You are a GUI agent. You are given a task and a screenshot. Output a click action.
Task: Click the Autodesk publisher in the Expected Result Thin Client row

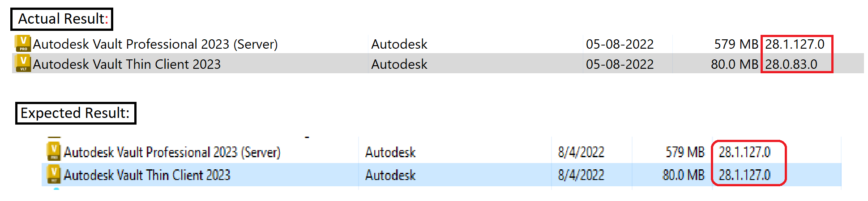coord(390,175)
